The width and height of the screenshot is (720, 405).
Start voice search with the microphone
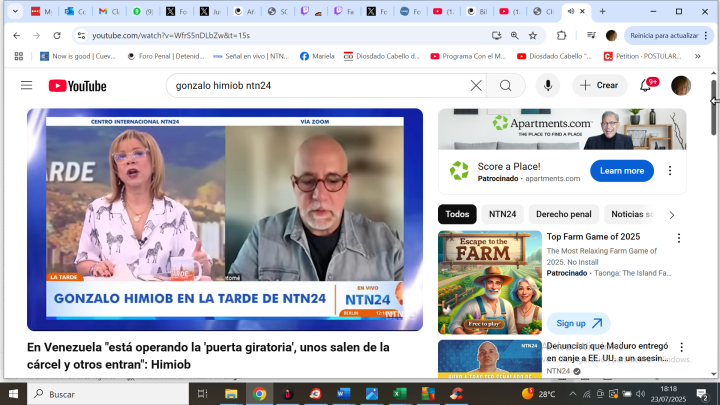point(548,86)
